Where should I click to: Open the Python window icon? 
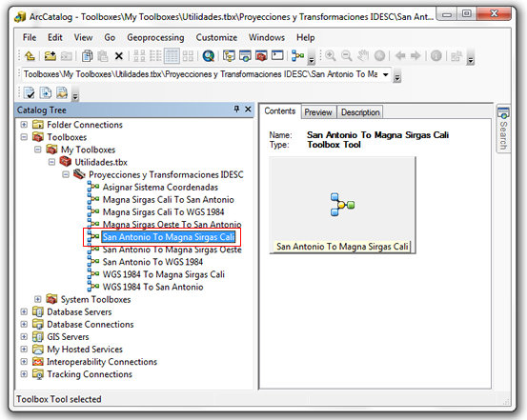click(x=277, y=55)
